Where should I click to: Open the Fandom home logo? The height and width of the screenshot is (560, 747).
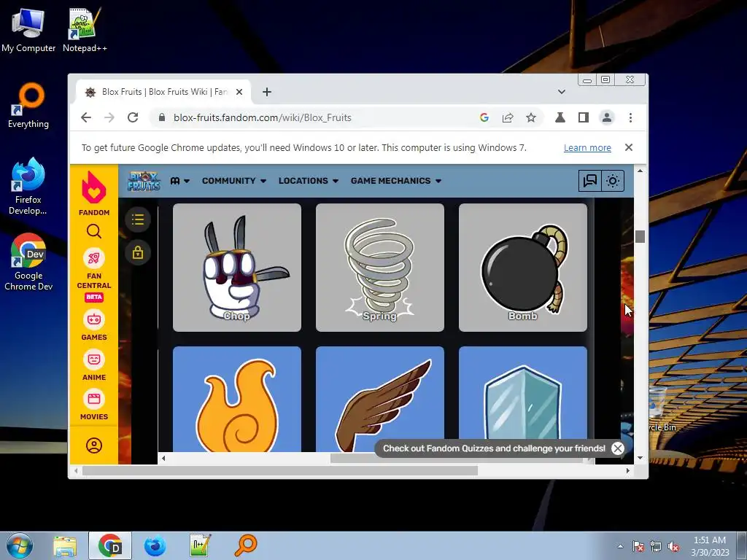94,192
